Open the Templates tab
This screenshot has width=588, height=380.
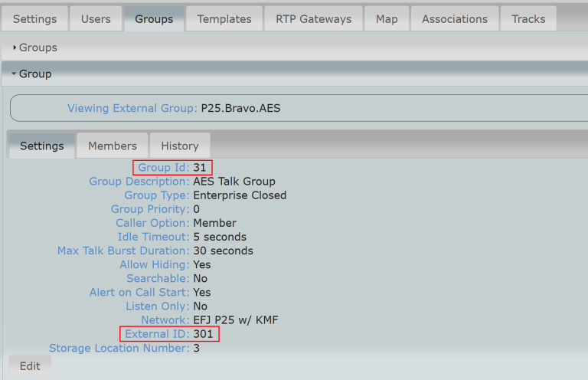224,18
